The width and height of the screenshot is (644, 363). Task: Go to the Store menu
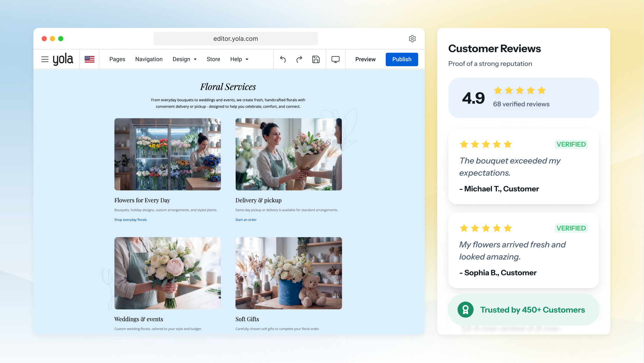213,59
